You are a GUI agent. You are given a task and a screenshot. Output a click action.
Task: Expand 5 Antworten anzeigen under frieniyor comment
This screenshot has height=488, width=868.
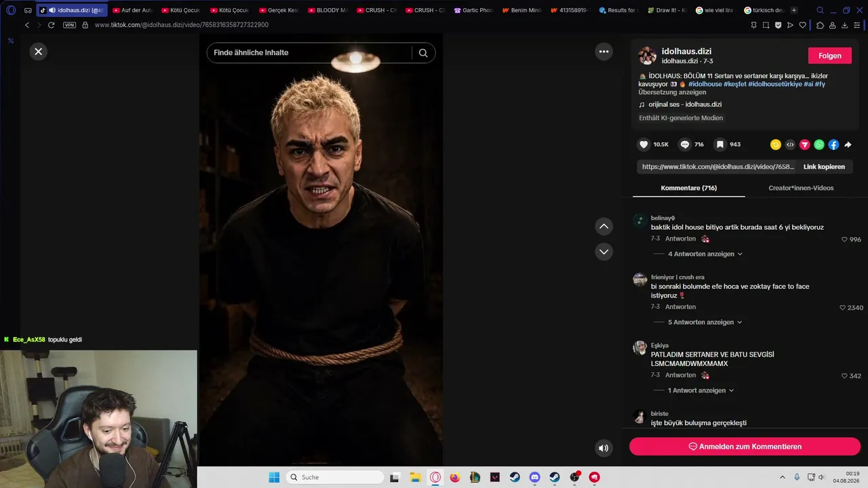(x=705, y=323)
